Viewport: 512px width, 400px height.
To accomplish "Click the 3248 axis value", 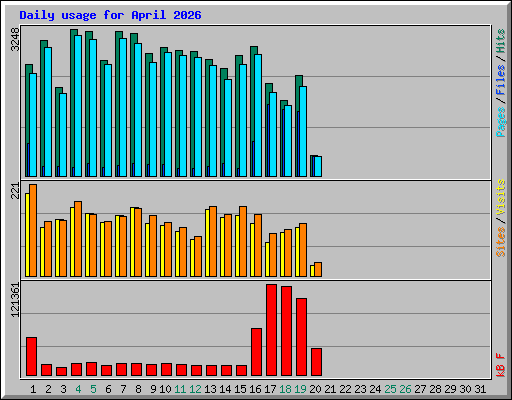I will [15, 39].
